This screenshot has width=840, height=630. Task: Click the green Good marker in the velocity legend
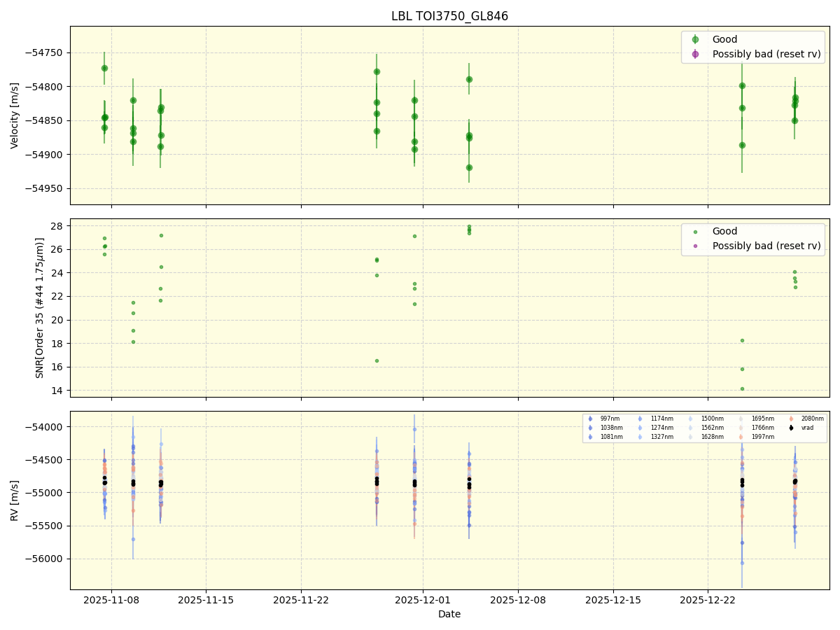[x=695, y=39]
